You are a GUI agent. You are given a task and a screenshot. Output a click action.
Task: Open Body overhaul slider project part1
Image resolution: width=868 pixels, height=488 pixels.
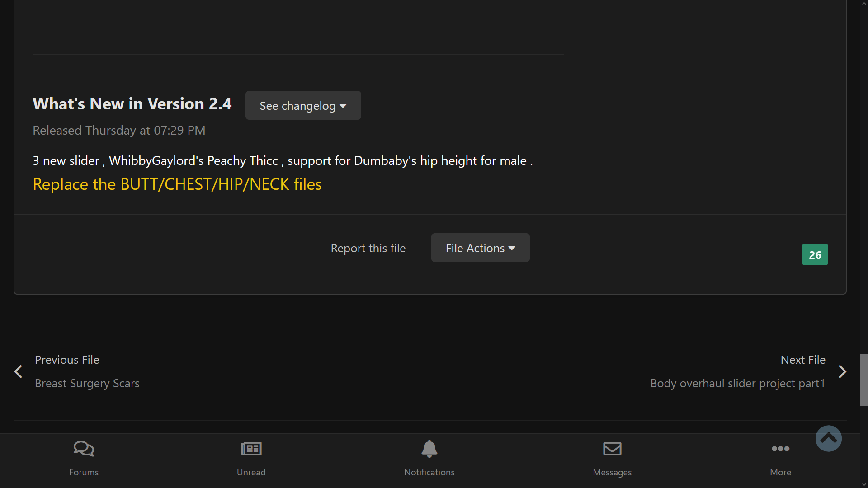click(x=738, y=383)
